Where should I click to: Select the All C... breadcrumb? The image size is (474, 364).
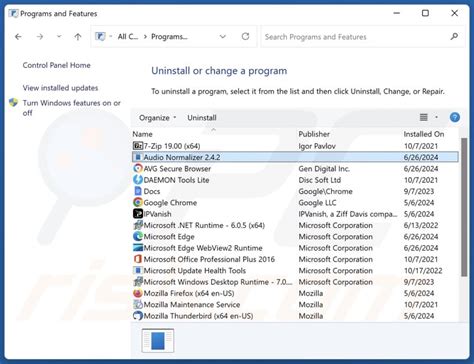tap(128, 37)
